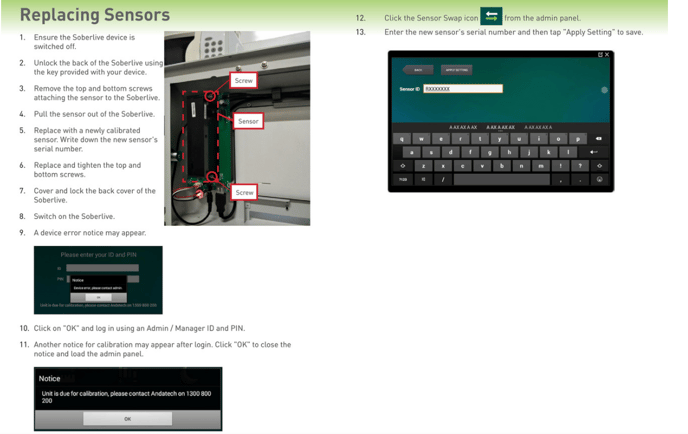Screen dimensions: 688x434
Task: Click the "Replacing Sensors" heading
Action: coord(95,14)
